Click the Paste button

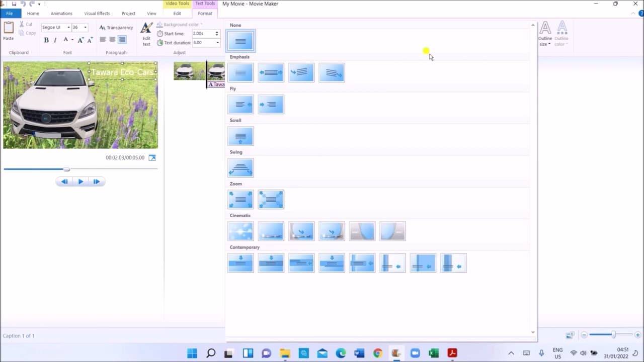tap(9, 31)
